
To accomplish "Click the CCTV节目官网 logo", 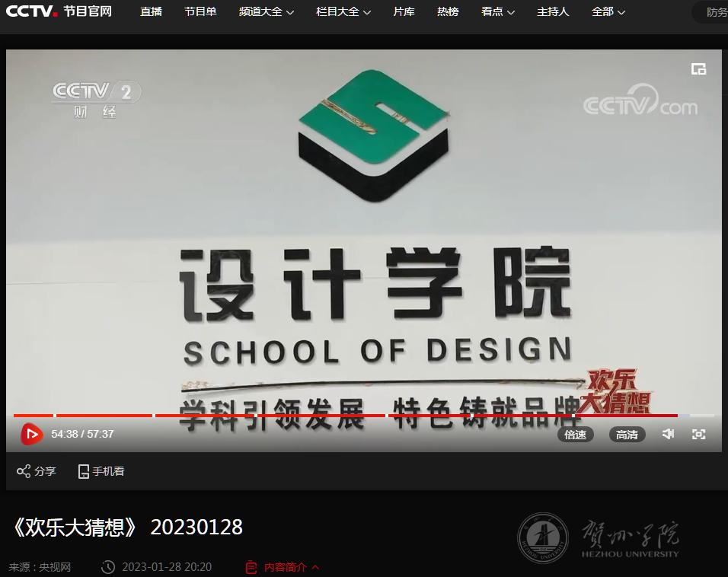I will coord(59,11).
